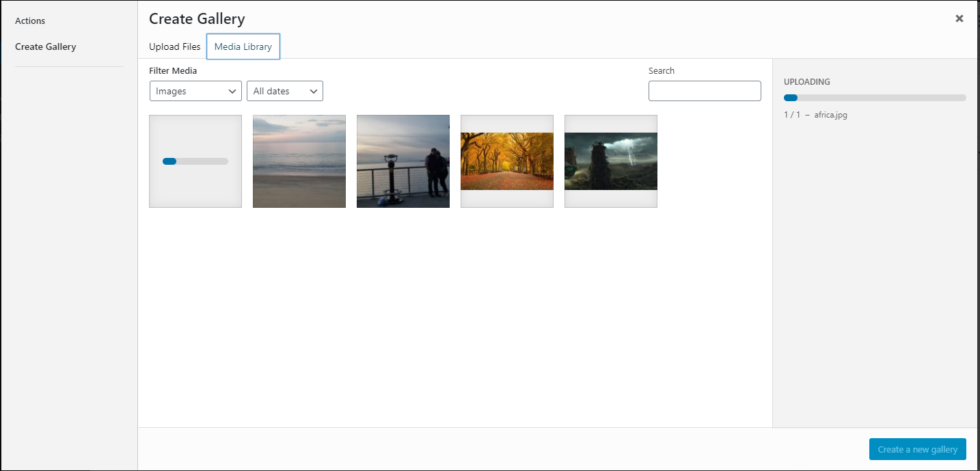Select the uploading placeholder thumbnail
The height and width of the screenshot is (471, 980).
(x=195, y=161)
